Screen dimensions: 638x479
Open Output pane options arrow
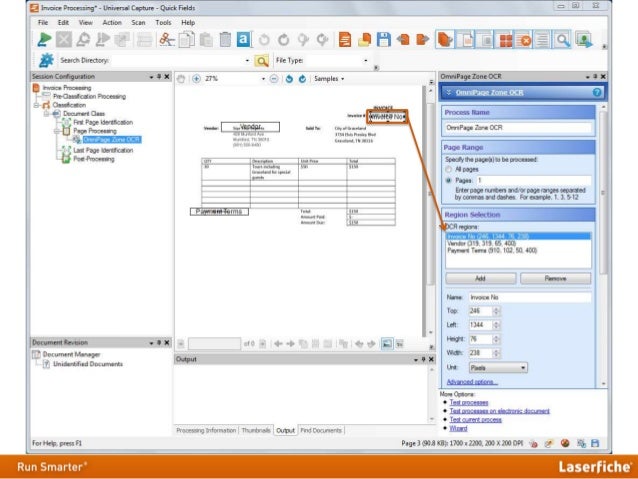point(415,359)
